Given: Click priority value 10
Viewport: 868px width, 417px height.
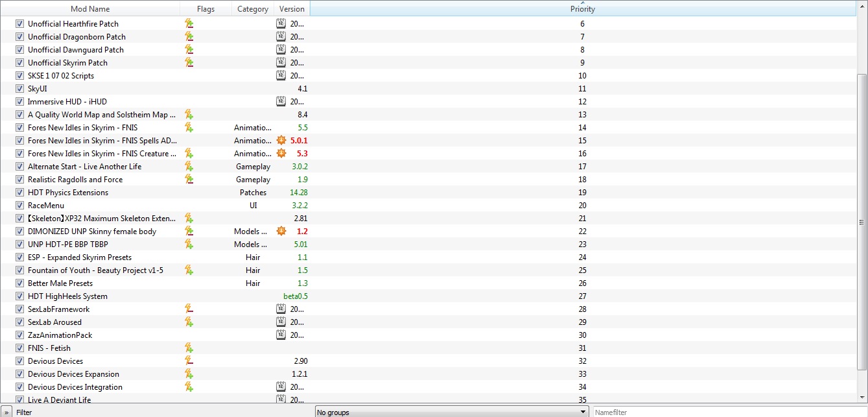Looking at the screenshot, I should [x=582, y=75].
